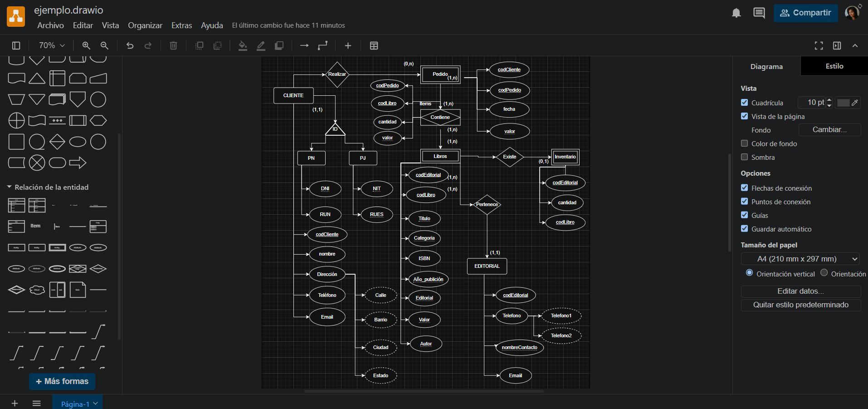868x409 pixels.
Task: Enable the Sombra checkbox
Action: tap(744, 157)
